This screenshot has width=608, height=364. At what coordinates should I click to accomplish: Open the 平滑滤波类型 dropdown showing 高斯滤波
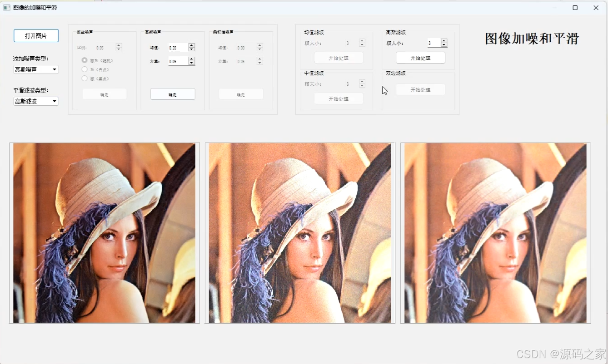[36, 101]
